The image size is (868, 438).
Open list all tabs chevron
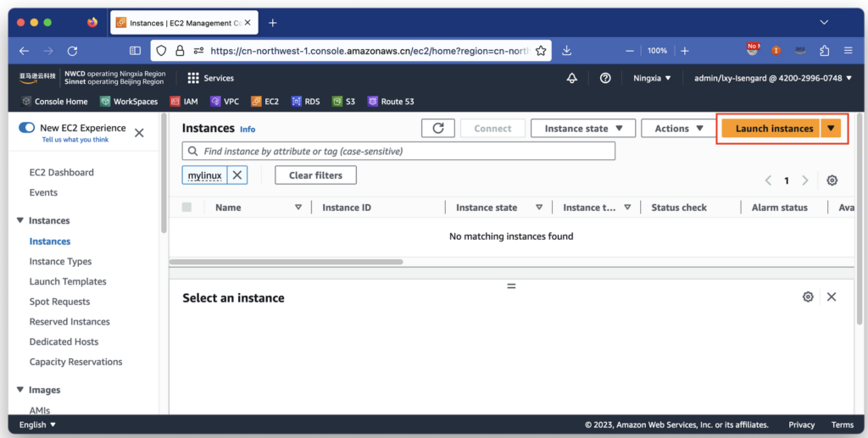[x=824, y=23]
